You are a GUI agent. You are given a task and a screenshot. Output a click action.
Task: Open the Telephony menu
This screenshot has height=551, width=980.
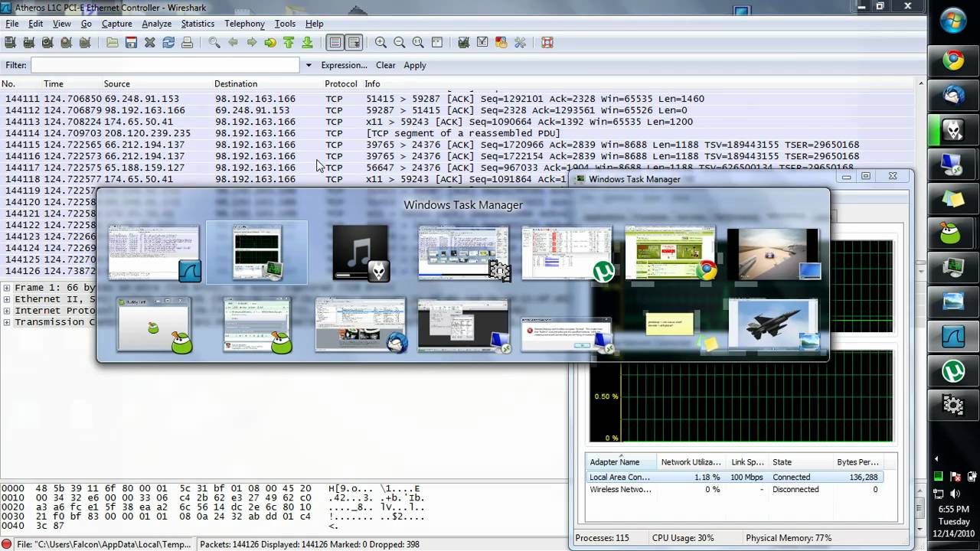(x=244, y=24)
